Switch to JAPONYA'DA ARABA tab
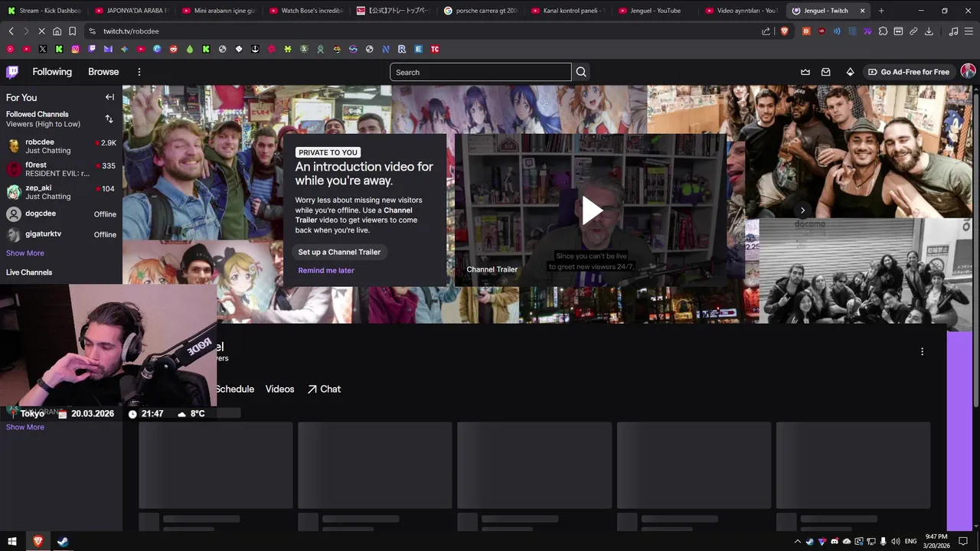Image resolution: width=980 pixels, height=551 pixels. [x=132, y=11]
